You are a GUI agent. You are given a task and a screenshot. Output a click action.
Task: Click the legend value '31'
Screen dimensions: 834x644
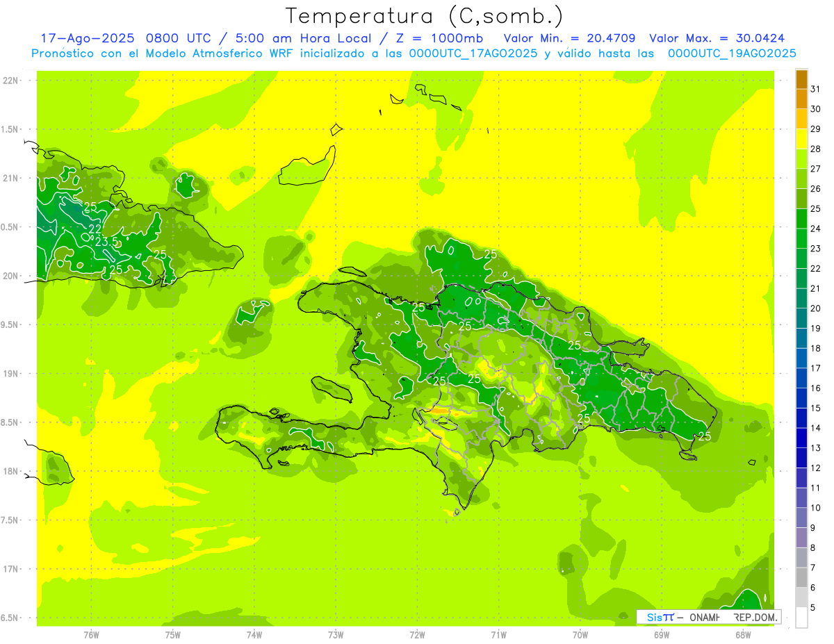click(816, 89)
